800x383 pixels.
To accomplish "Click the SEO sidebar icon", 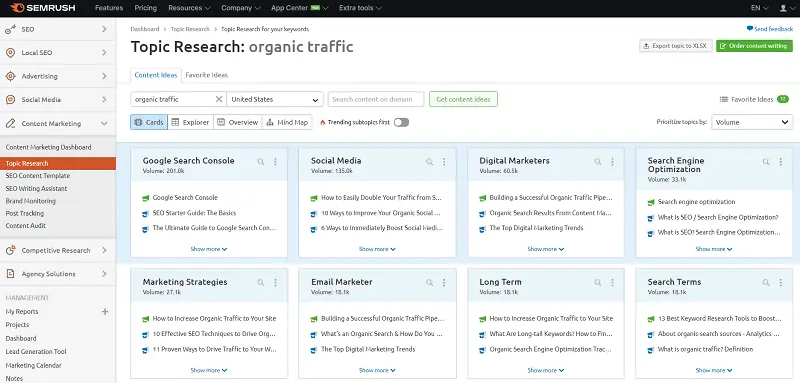I will click(10, 30).
